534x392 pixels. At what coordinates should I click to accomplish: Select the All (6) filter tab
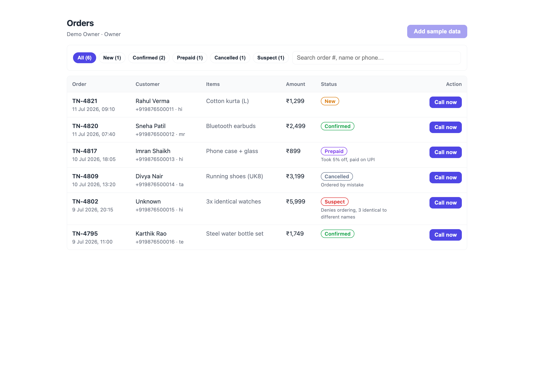(84, 58)
